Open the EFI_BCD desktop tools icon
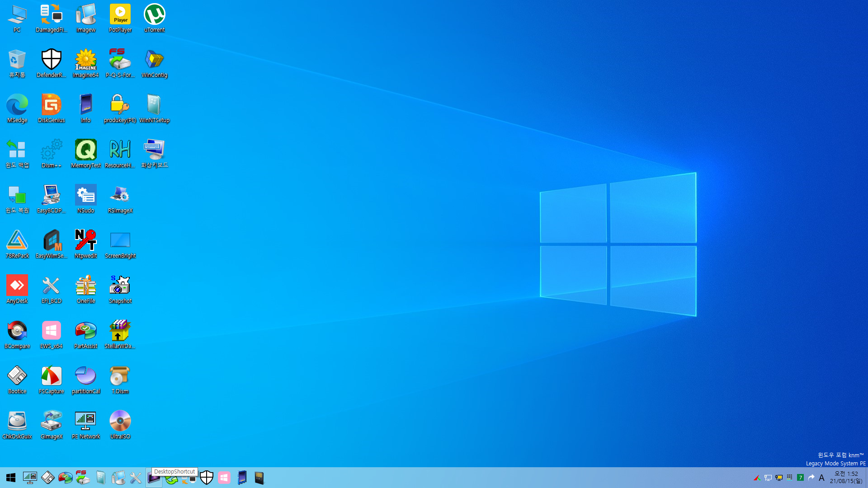 click(x=52, y=290)
